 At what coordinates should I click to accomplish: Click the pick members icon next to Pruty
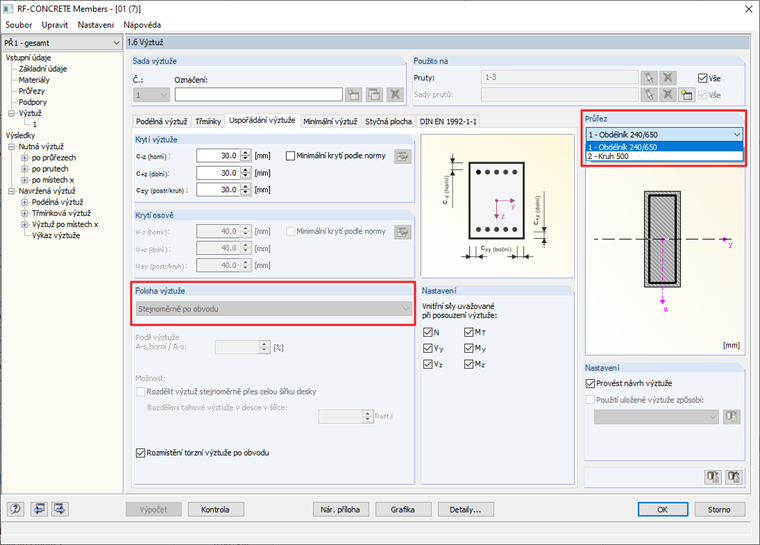click(649, 78)
